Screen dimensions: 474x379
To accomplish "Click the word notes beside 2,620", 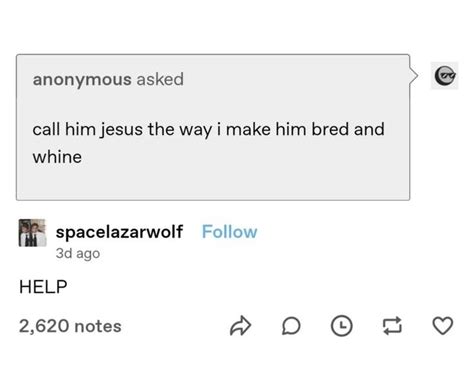I will point(98,326).
